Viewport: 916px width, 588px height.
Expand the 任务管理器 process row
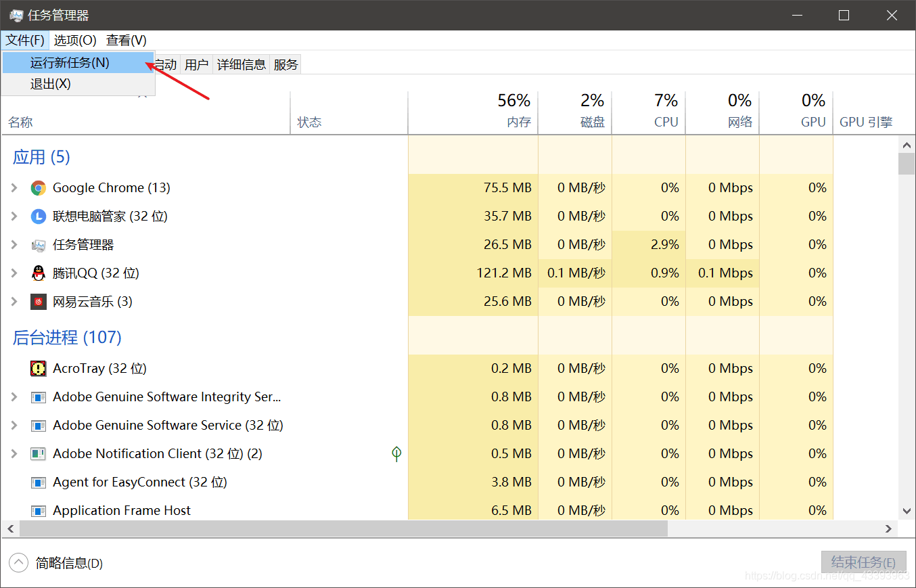click(14, 245)
